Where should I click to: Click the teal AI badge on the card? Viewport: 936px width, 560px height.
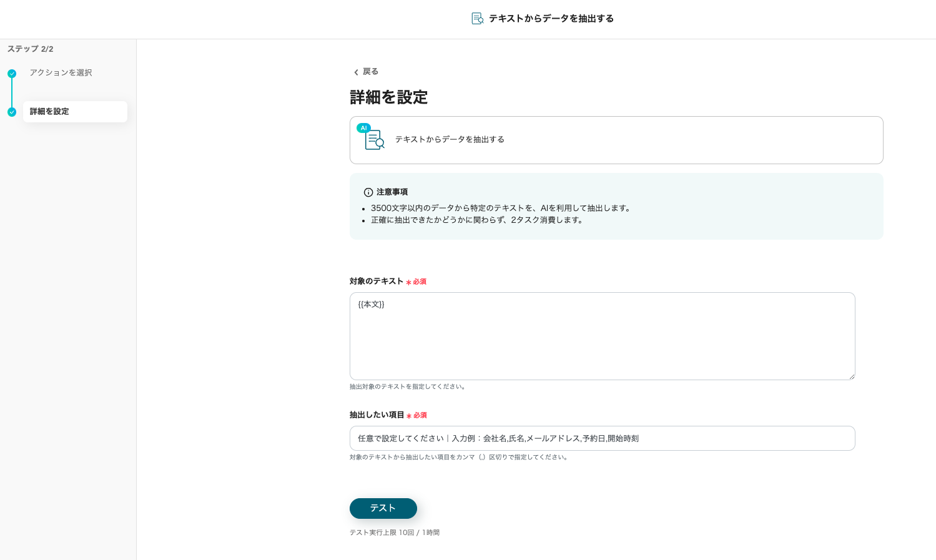(363, 128)
